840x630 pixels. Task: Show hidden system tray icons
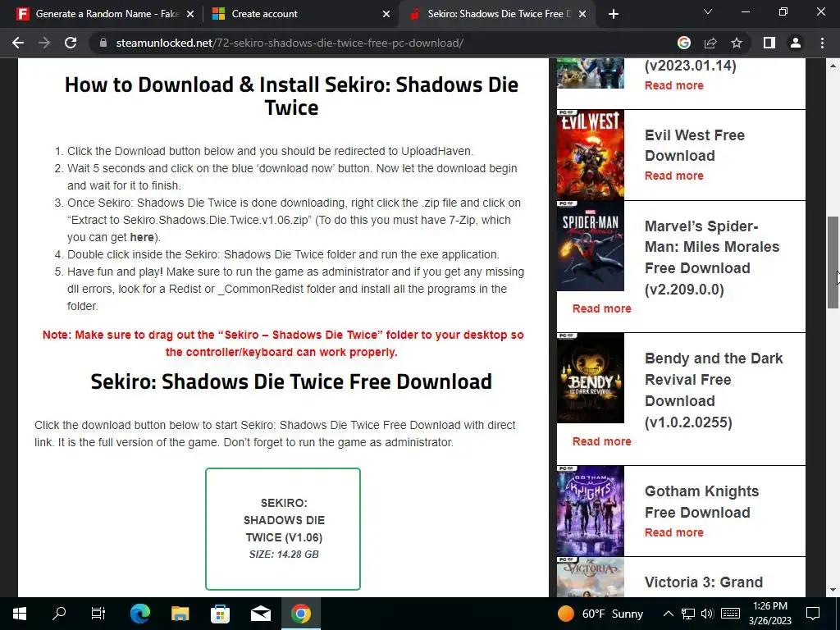tap(668, 614)
